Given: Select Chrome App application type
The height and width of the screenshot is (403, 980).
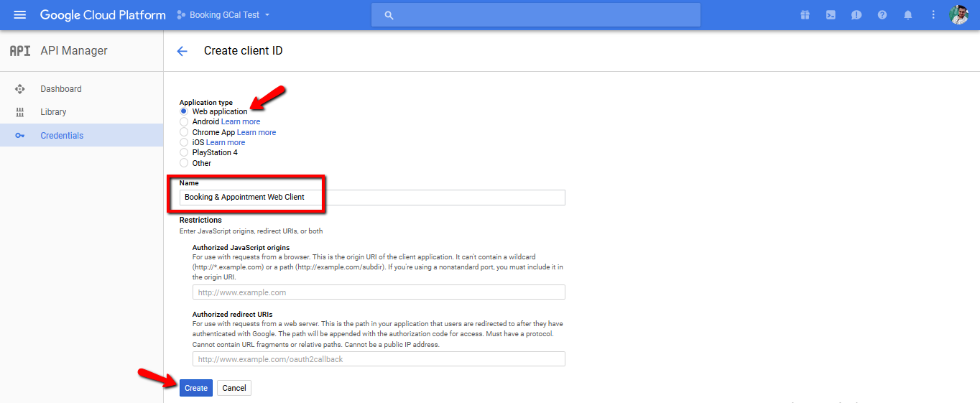Looking at the screenshot, I should pyautogui.click(x=184, y=132).
